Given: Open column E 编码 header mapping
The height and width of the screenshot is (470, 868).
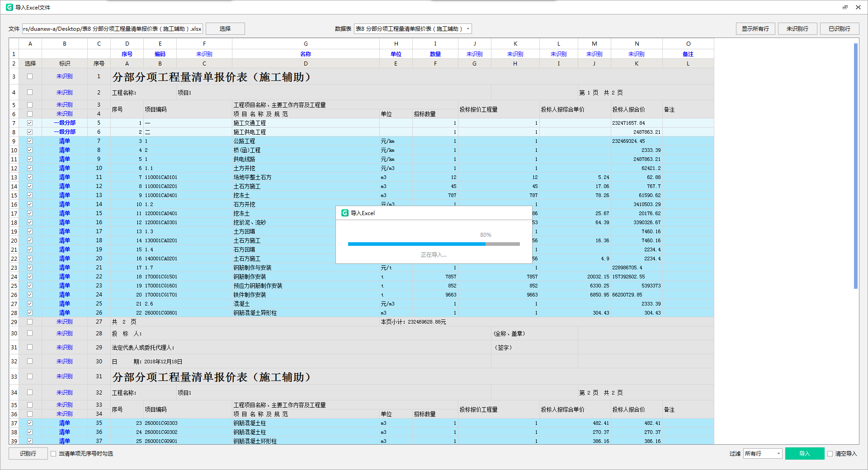Looking at the screenshot, I should 160,54.
